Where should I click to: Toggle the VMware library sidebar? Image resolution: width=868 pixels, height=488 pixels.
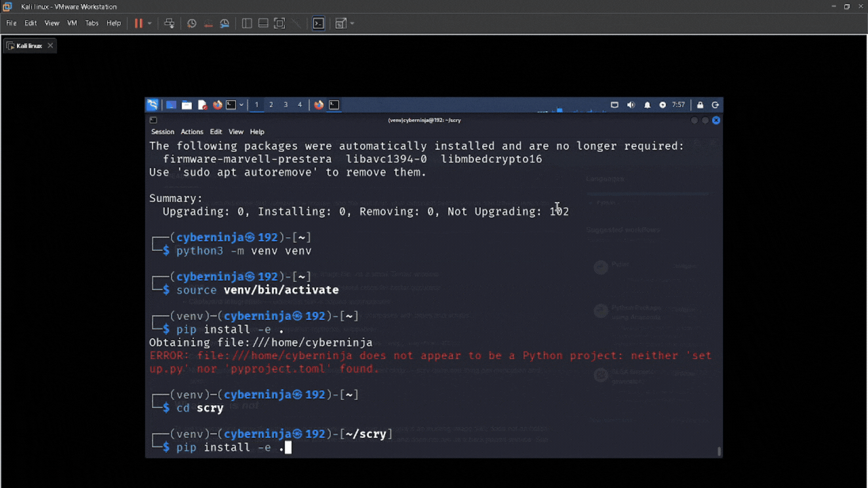click(x=247, y=23)
